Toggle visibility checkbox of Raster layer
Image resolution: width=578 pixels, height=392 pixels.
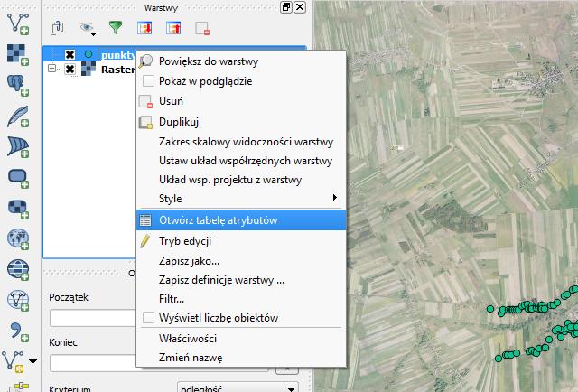click(x=70, y=69)
